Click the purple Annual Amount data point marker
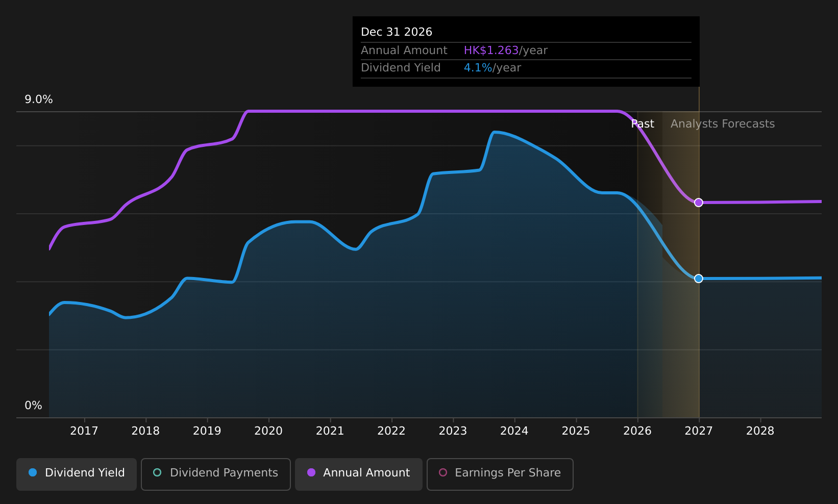Screen dimensions: 838x504 [x=699, y=203]
